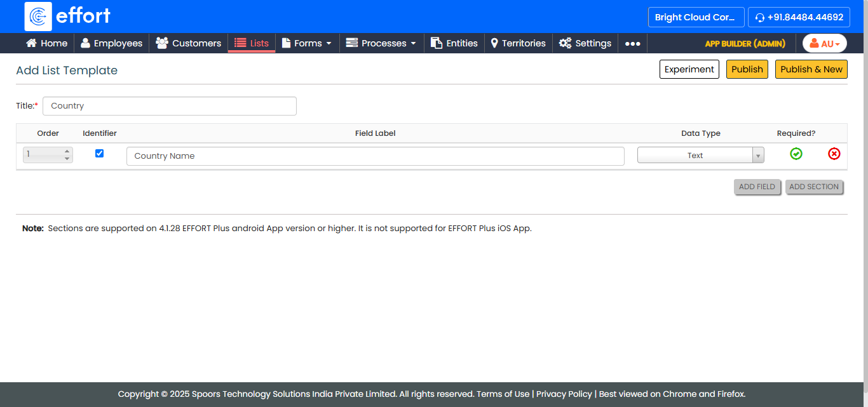868x407 pixels.
Task: Open the AU user account dropdown
Action: click(x=824, y=43)
